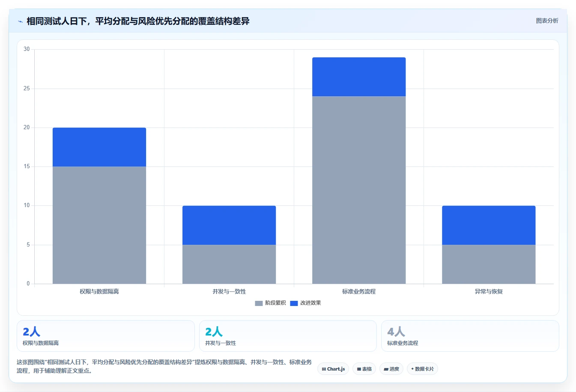The height and width of the screenshot is (392, 576).
Task: Click the gray segment of 标准业务流程 bar
Action: pos(359,190)
